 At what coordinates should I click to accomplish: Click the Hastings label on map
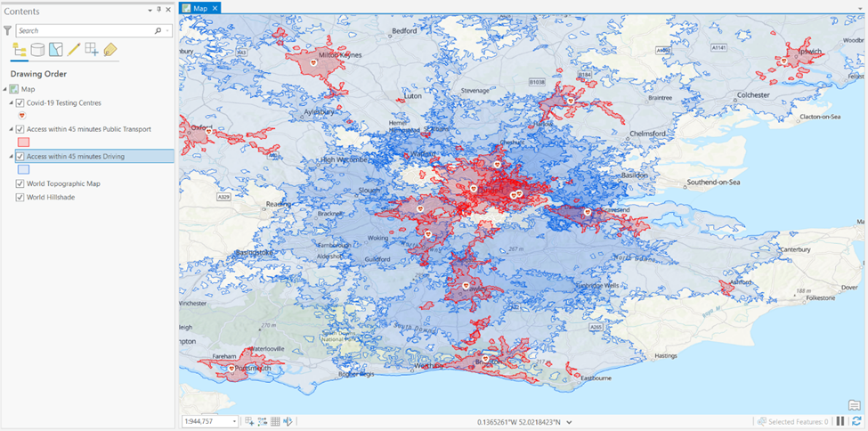point(665,355)
